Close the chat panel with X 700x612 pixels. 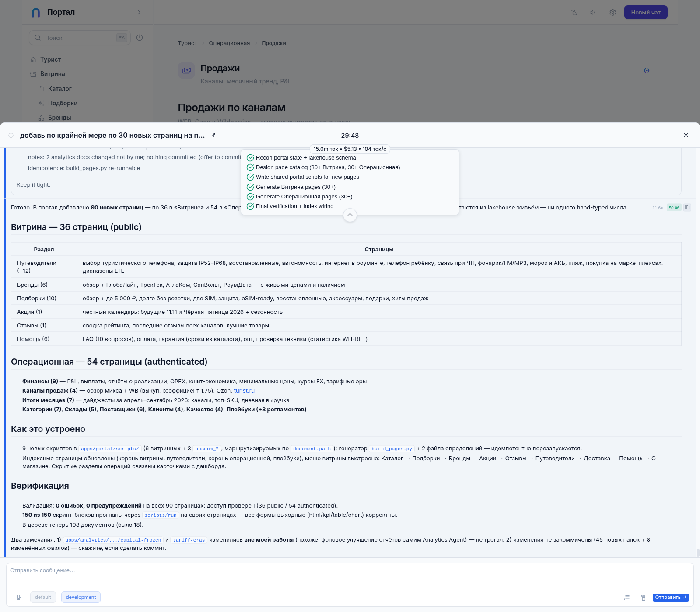686,135
